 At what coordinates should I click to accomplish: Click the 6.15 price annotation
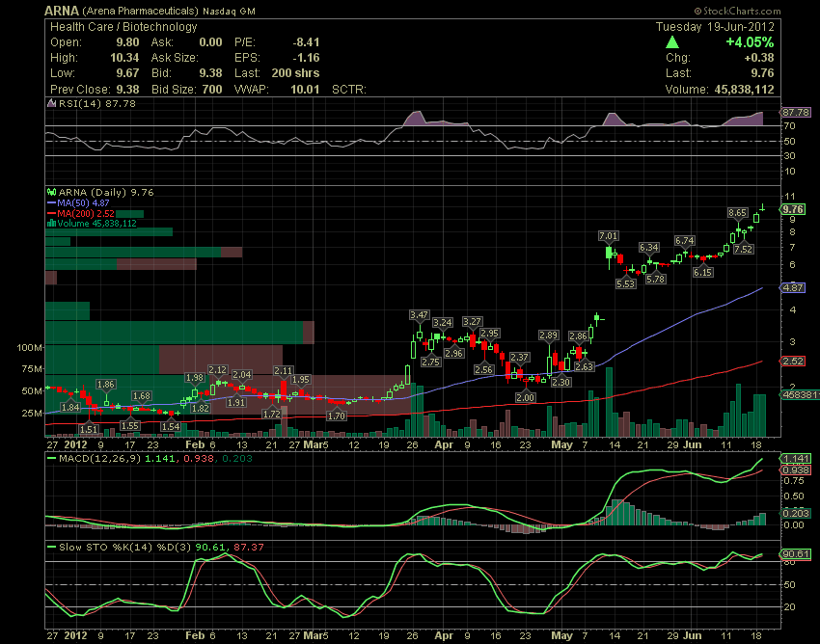click(702, 272)
